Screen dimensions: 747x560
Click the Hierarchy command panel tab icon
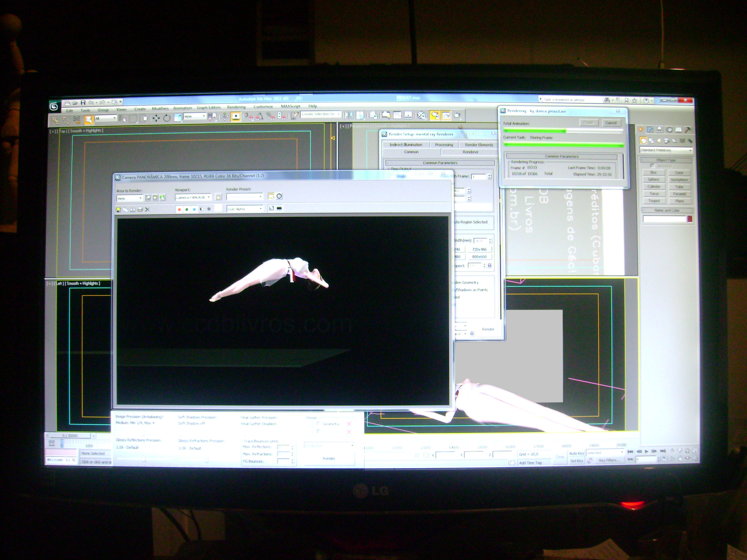click(659, 130)
